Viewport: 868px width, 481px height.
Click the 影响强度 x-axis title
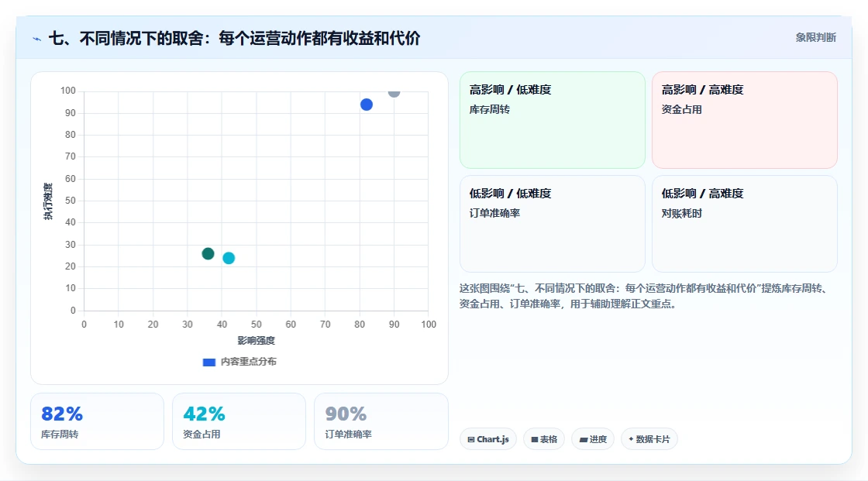257,340
